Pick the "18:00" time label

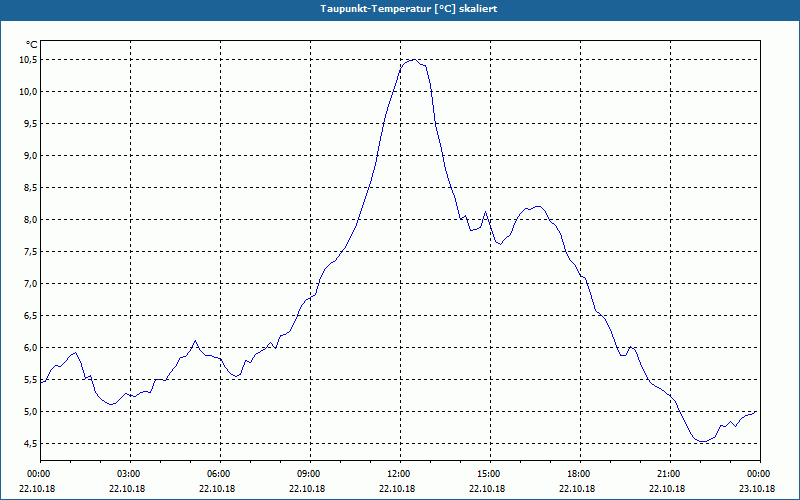pyautogui.click(x=577, y=474)
